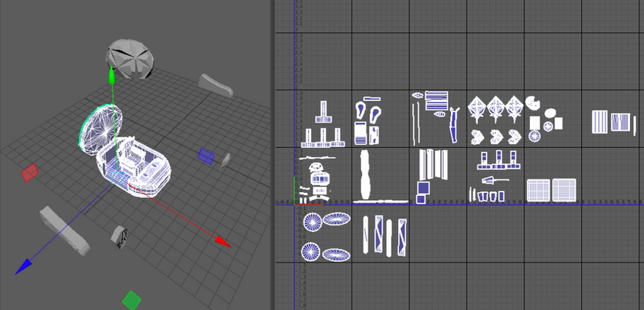Select the lower flattened oval radial UV shell
This screenshot has height=310, width=644.
(336, 255)
